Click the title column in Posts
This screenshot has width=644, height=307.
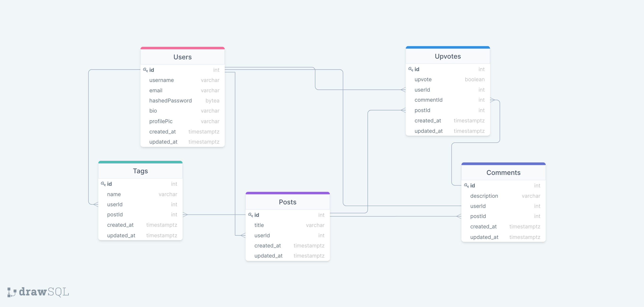[x=287, y=225]
